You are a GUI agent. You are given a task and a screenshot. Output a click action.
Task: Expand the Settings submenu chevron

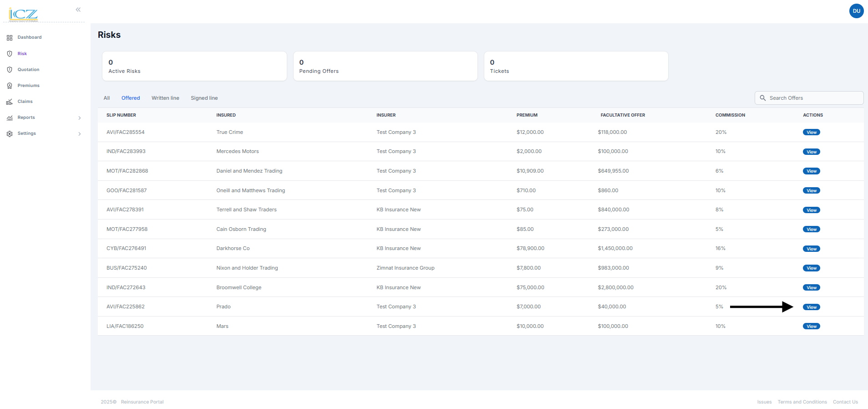tap(80, 134)
